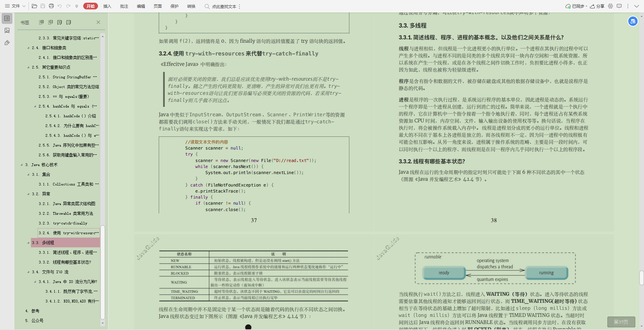Switch to the 批注 tab
Screen dimensions: 644x330
click(124, 6)
